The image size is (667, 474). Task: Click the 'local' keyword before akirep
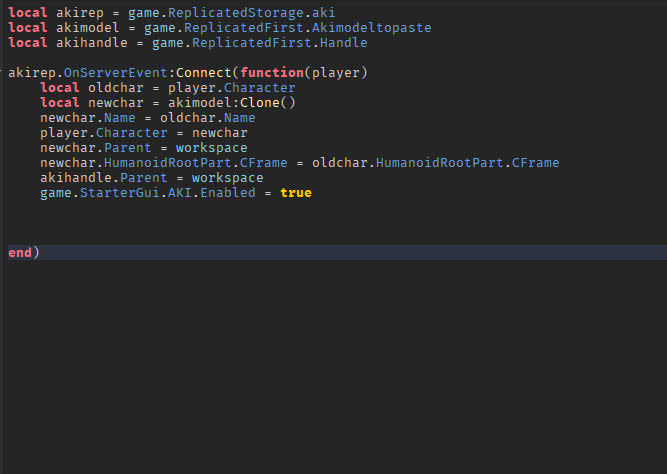[28, 13]
